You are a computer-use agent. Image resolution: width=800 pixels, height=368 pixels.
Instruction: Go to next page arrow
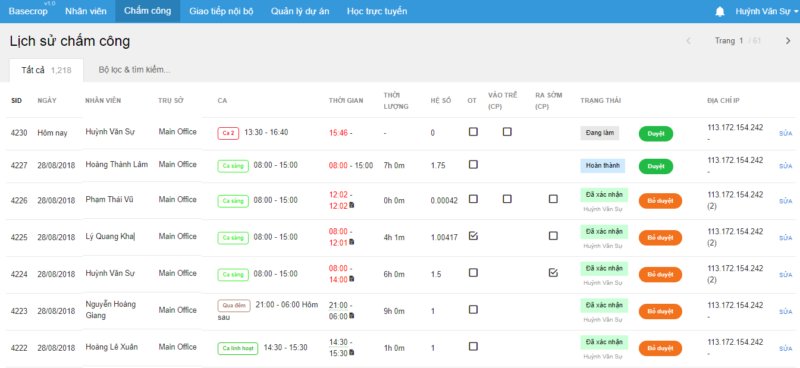tap(788, 41)
